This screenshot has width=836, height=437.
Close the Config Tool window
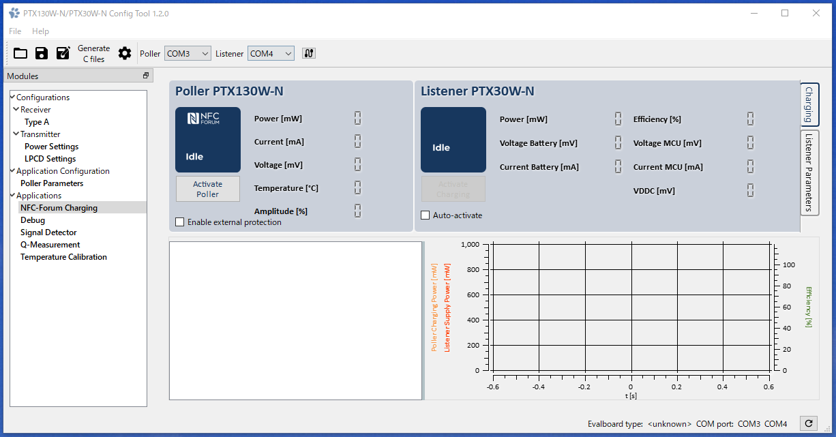point(816,13)
